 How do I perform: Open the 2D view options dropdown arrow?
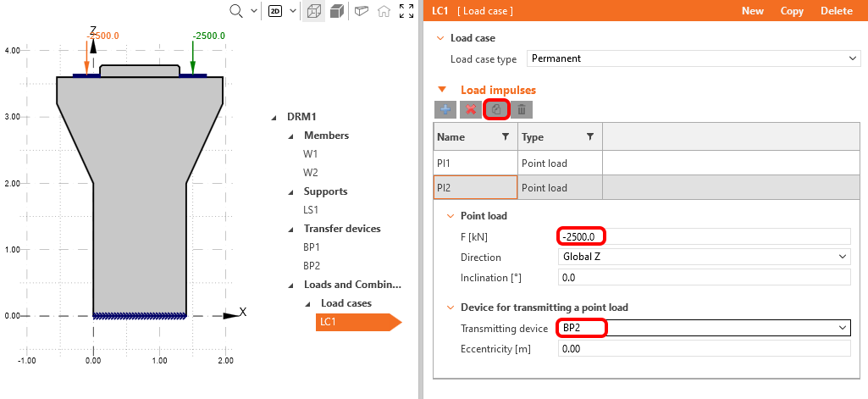(x=292, y=11)
